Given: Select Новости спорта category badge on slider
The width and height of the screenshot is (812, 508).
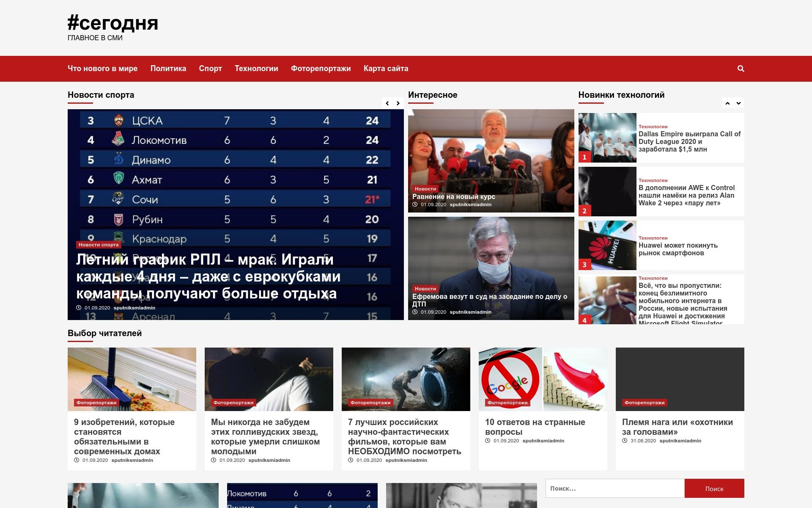Looking at the screenshot, I should pos(99,245).
